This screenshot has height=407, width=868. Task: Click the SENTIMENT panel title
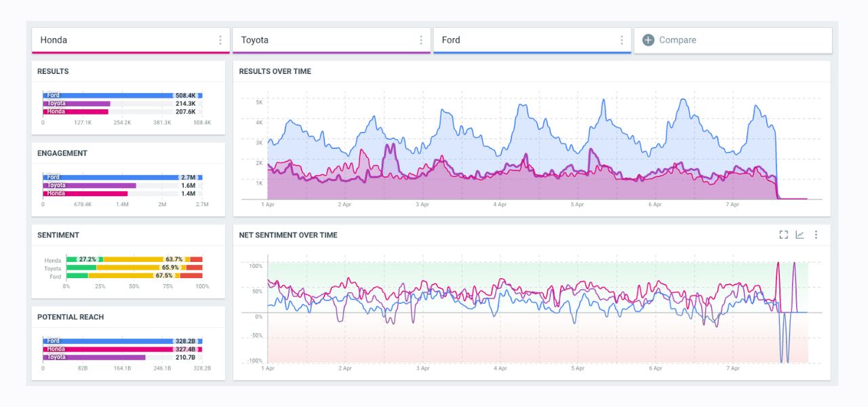pyautogui.click(x=58, y=235)
